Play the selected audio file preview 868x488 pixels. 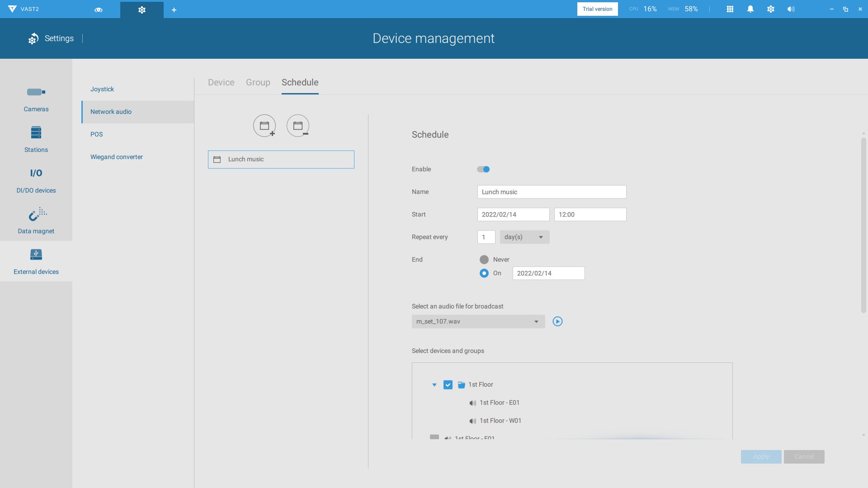pyautogui.click(x=557, y=322)
